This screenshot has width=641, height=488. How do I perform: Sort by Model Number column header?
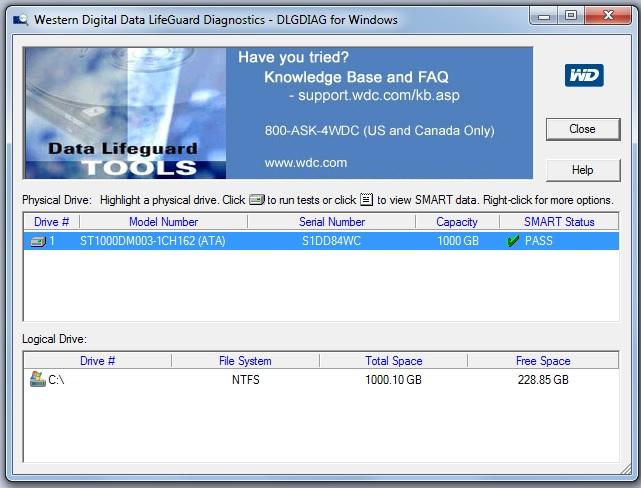[164, 222]
